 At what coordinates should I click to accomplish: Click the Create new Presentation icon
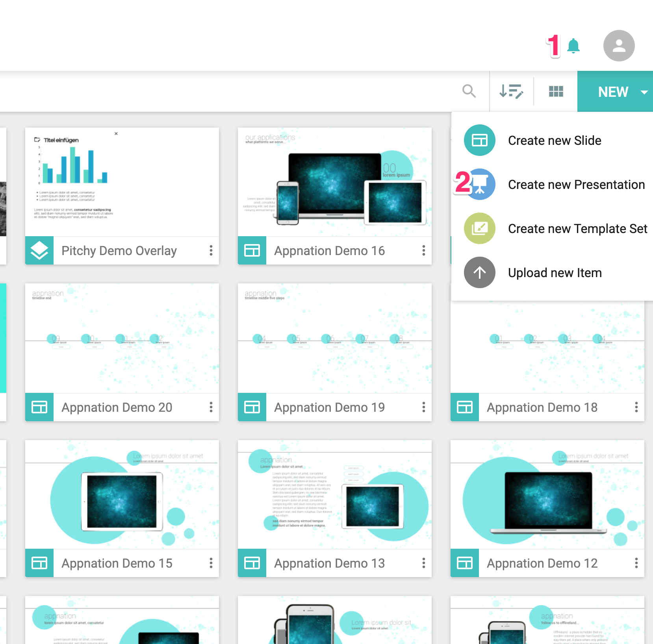pyautogui.click(x=480, y=184)
